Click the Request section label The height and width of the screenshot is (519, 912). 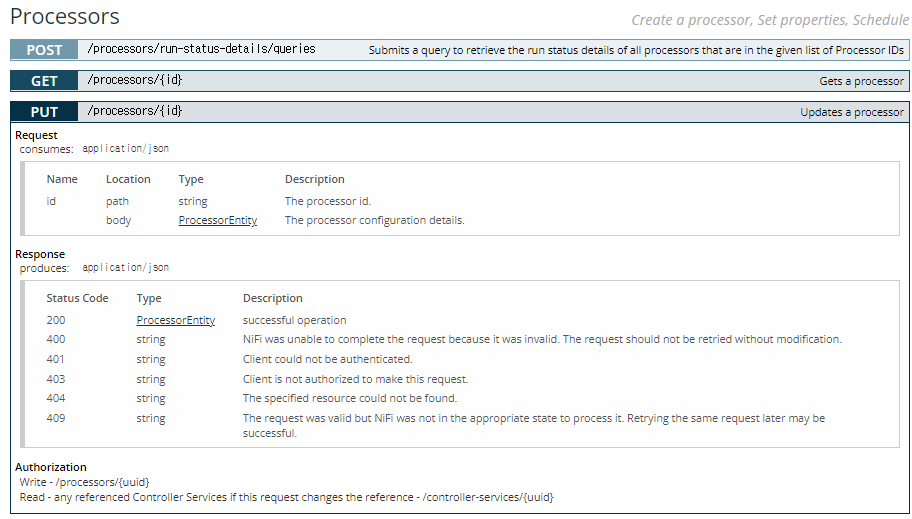[x=36, y=135]
